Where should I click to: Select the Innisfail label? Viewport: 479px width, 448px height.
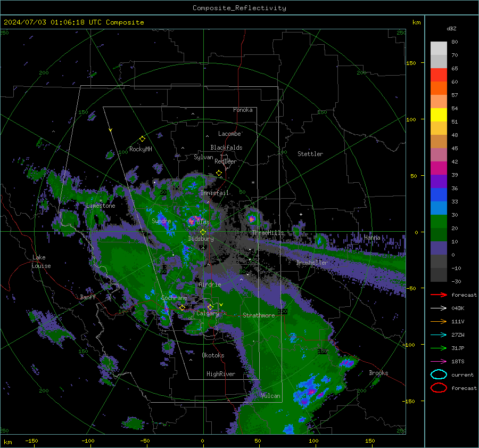click(x=214, y=193)
